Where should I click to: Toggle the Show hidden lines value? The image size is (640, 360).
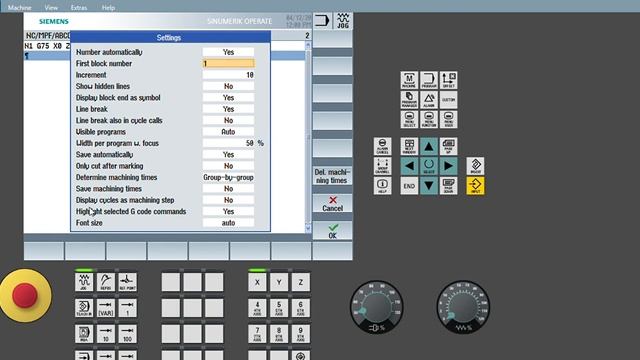pos(228,87)
